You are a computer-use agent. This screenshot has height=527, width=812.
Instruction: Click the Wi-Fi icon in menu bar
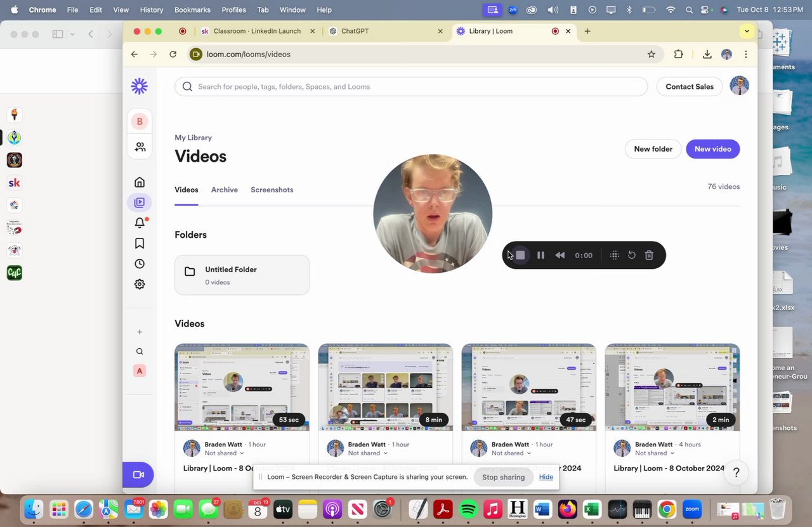tap(671, 10)
